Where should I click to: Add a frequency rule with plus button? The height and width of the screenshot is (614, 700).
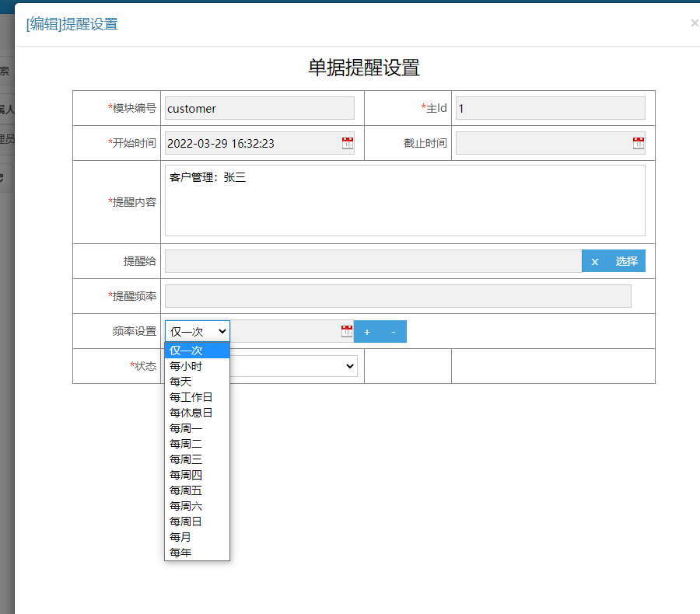pos(367,332)
